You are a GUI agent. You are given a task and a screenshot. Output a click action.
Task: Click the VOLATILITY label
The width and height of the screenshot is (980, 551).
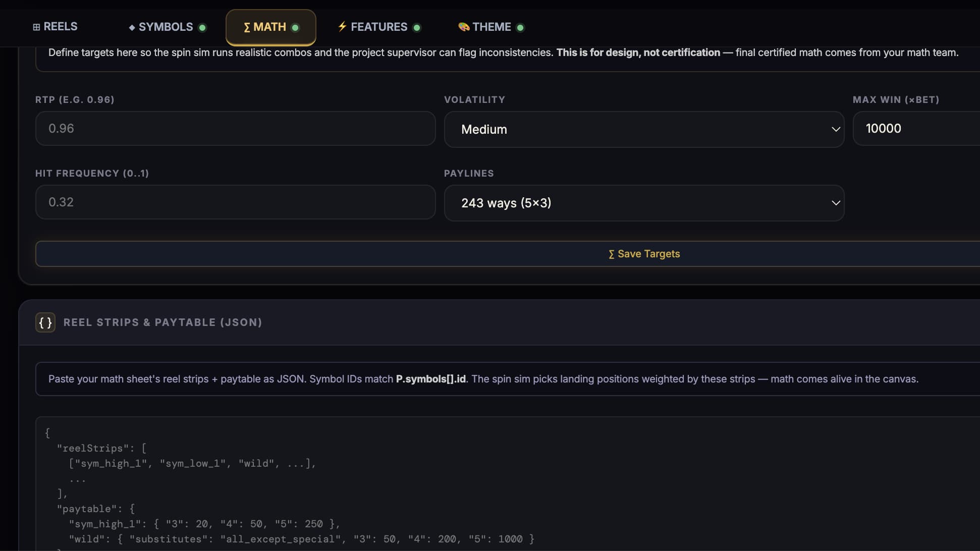coord(474,99)
